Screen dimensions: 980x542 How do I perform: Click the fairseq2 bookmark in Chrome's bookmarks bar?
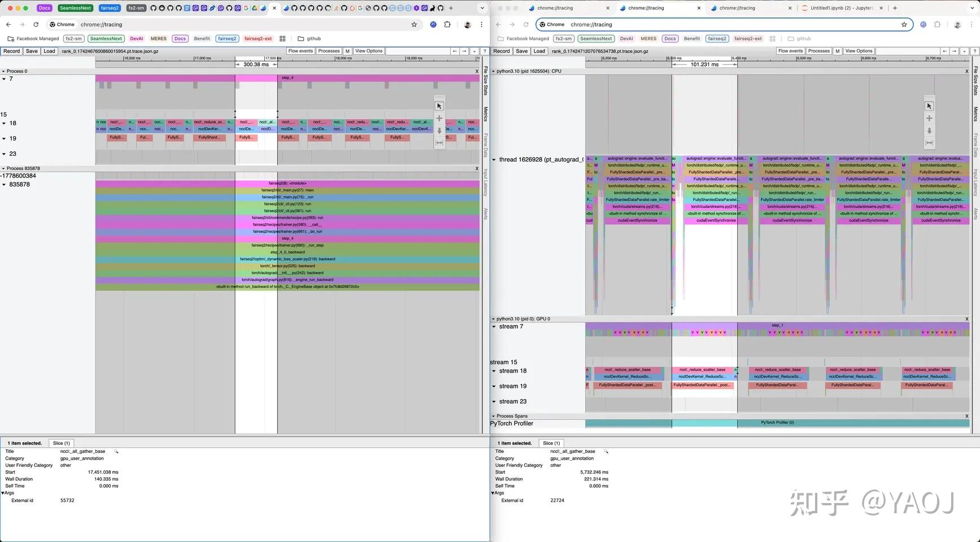click(x=227, y=38)
